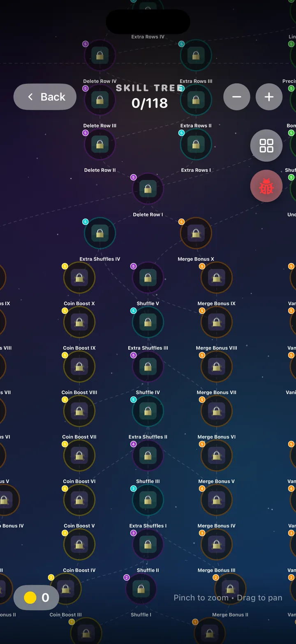Open the Merge Bonus VII skill node

click(x=217, y=366)
